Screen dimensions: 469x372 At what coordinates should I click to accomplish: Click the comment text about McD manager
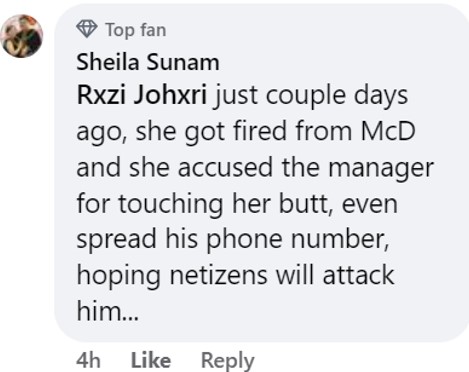pyautogui.click(x=255, y=203)
